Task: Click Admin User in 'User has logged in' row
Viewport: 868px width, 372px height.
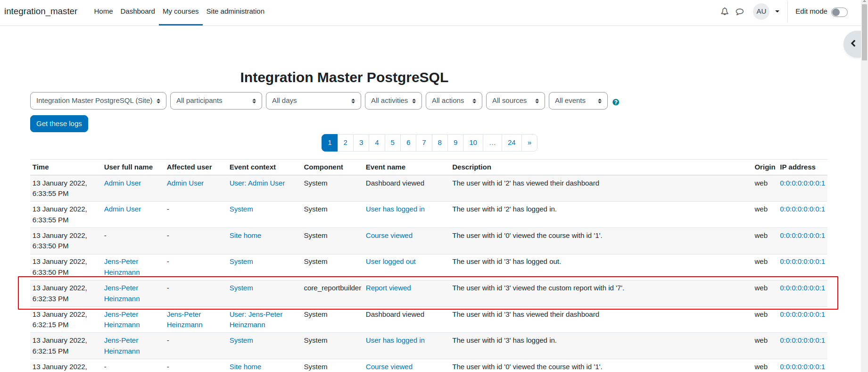Action: 123,209
